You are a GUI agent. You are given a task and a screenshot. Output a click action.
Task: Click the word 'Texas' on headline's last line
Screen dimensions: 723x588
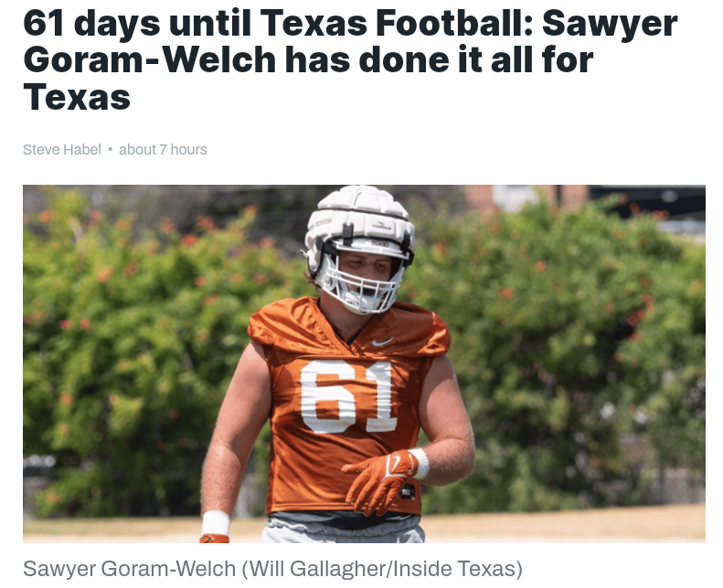pos(77,97)
